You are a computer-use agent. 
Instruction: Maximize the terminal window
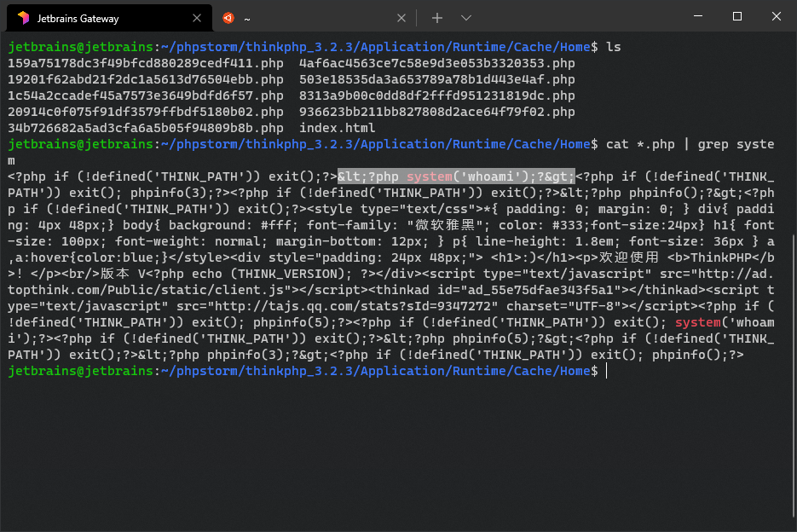[737, 16]
